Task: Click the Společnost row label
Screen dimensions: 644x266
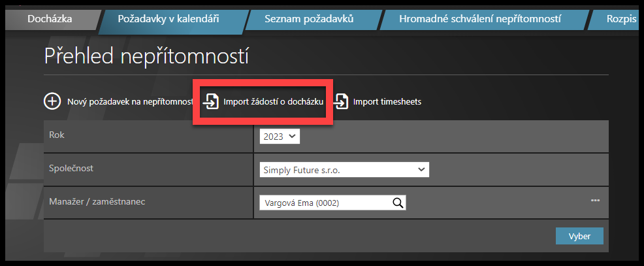Action: pyautogui.click(x=72, y=169)
